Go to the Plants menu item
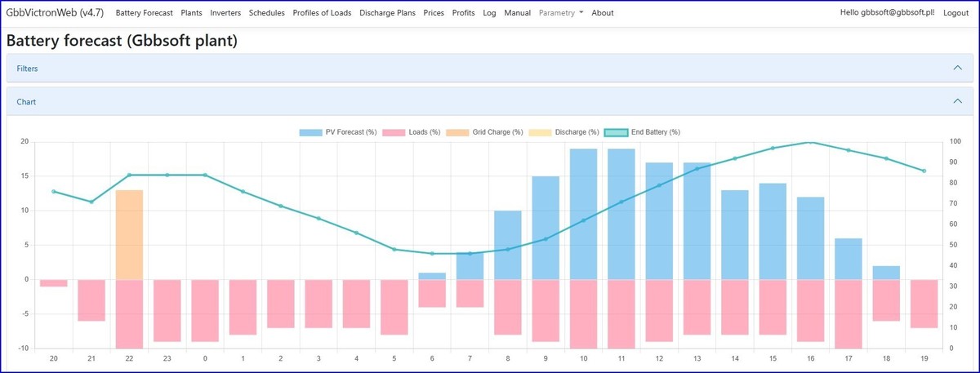 (191, 13)
